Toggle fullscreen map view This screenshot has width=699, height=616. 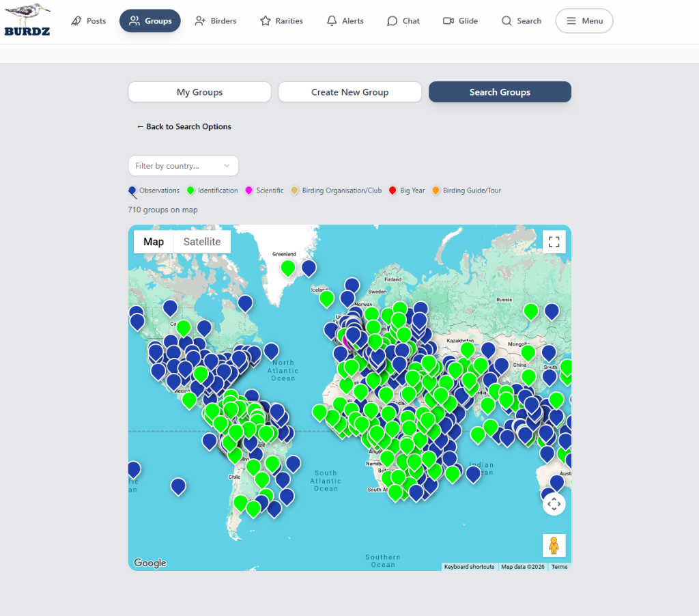[554, 242]
